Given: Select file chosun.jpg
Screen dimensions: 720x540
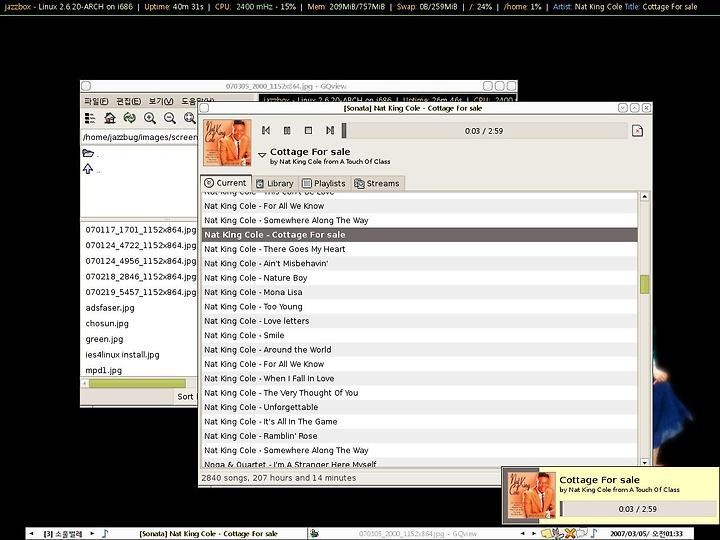Looking at the screenshot, I should coord(107,323).
